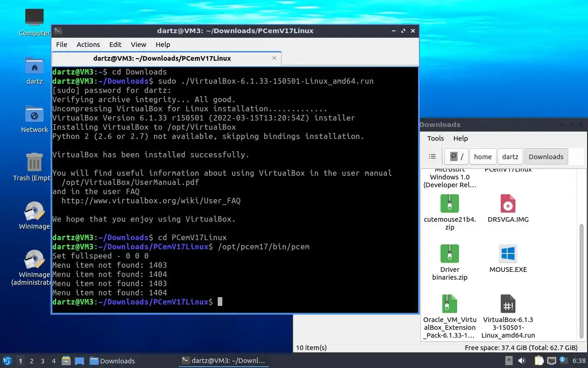Image resolution: width=588 pixels, height=368 pixels.
Task: Click terminal line 'VirtualBox has been installed successfully.'
Action: (151, 155)
